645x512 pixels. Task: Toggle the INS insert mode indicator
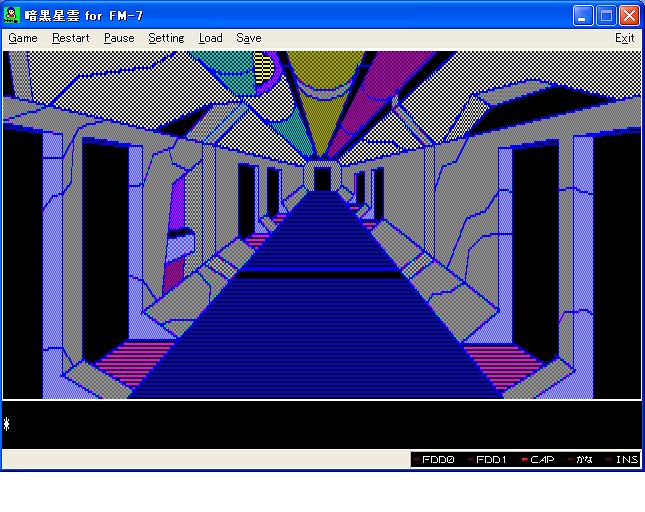(622, 460)
